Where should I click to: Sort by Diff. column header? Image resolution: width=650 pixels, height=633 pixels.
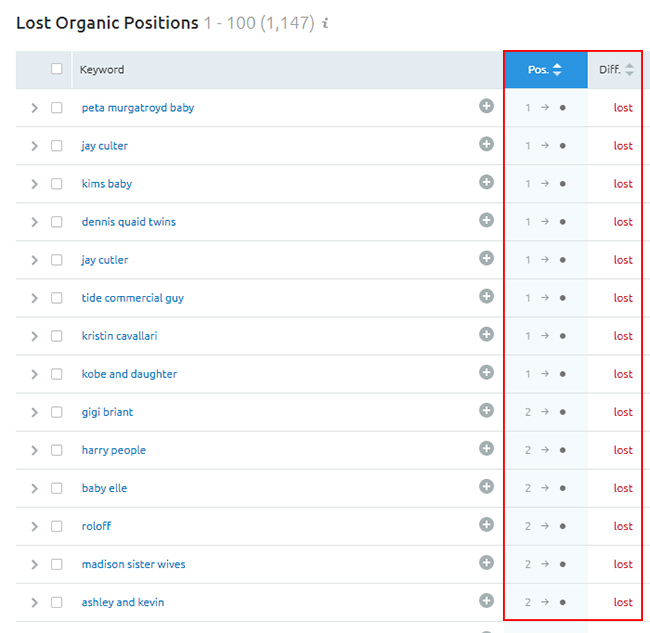click(x=615, y=70)
